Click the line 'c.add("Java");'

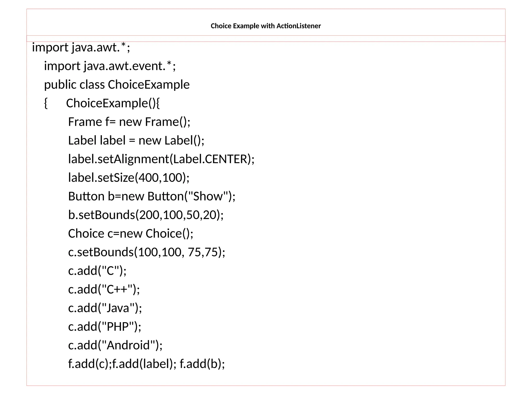click(105, 308)
